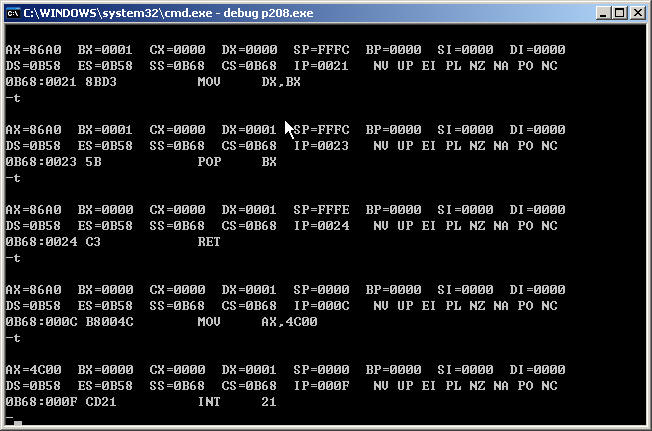
Task: Click the blinking cursor at the last prompt
Action: pyautogui.click(x=17, y=424)
